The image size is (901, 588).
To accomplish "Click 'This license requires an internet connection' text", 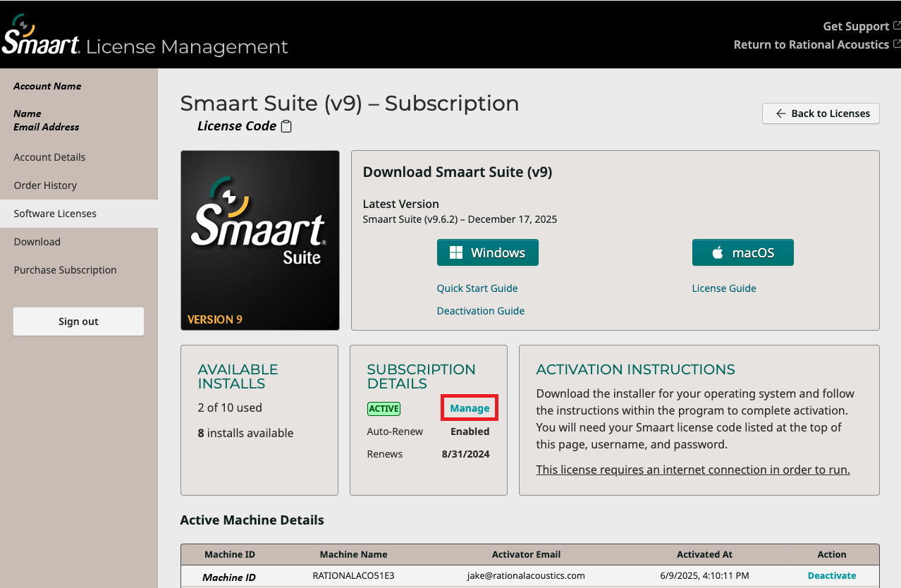I will 693,470.
